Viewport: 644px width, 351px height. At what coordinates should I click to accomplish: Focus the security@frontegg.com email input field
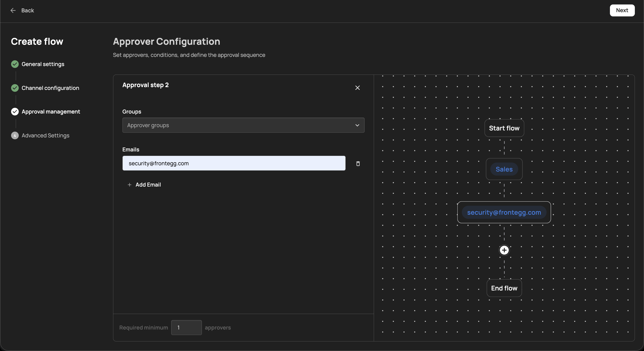pyautogui.click(x=234, y=163)
